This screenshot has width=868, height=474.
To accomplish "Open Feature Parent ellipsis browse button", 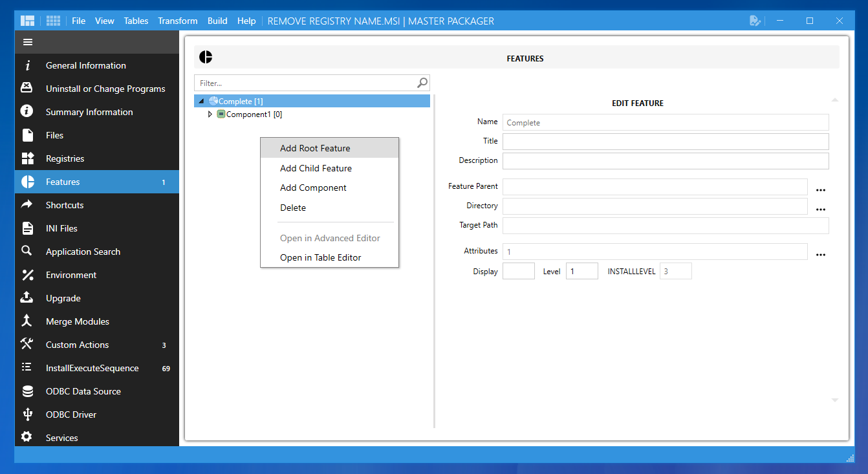I will [x=821, y=190].
